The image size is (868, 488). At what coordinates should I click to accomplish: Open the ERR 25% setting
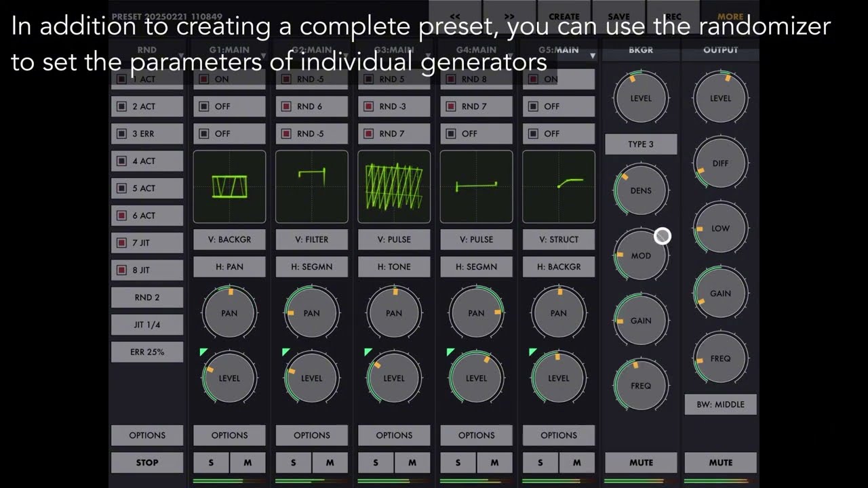pyautogui.click(x=147, y=352)
